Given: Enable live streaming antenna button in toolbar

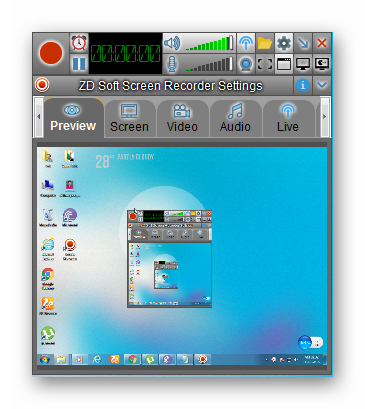Looking at the screenshot, I should (246, 43).
